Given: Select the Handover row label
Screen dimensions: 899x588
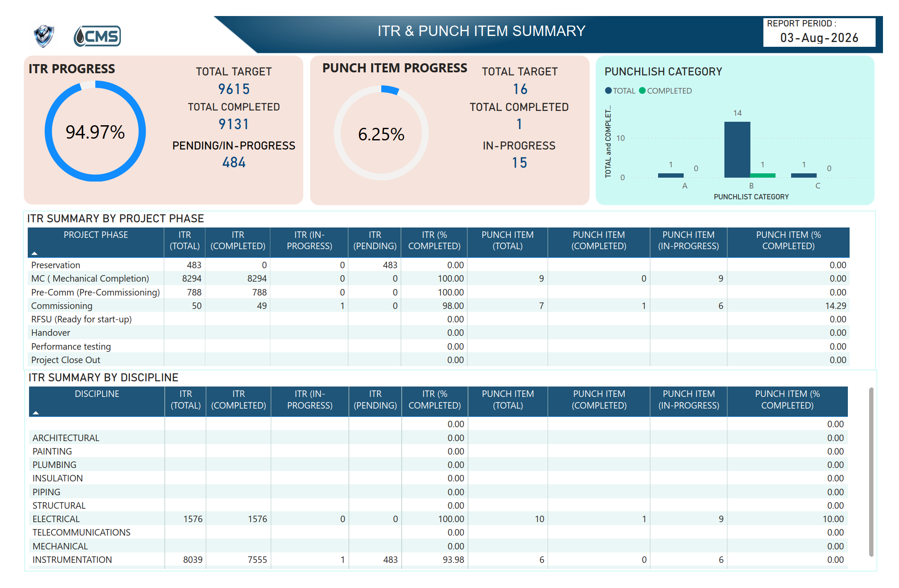Looking at the screenshot, I should [x=51, y=333].
